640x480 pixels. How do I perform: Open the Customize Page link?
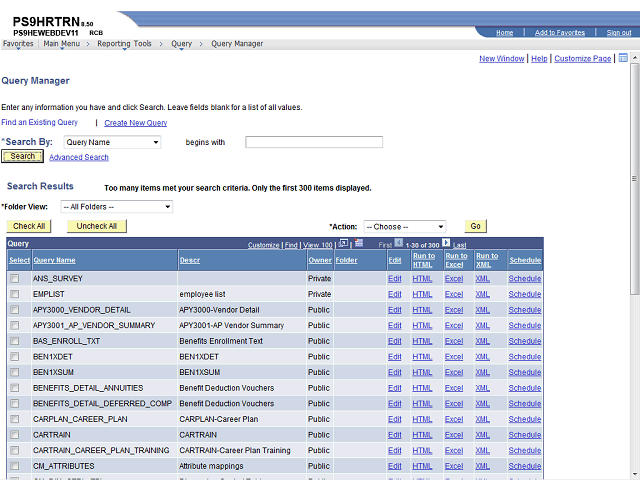pyautogui.click(x=582, y=59)
